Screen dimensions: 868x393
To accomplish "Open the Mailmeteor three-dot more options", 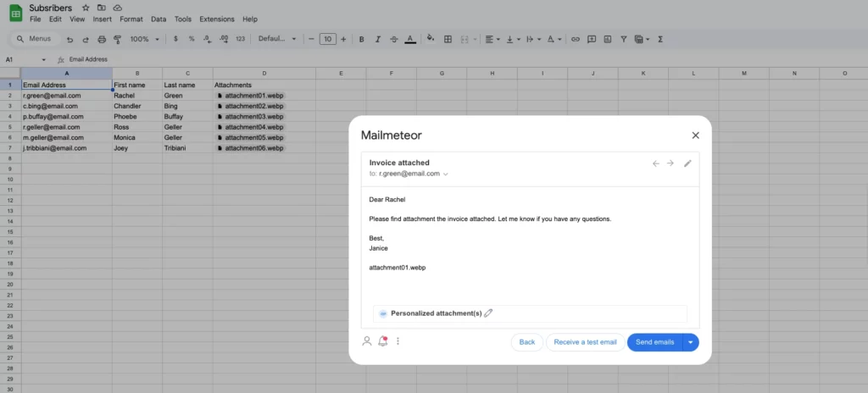I will [x=398, y=341].
